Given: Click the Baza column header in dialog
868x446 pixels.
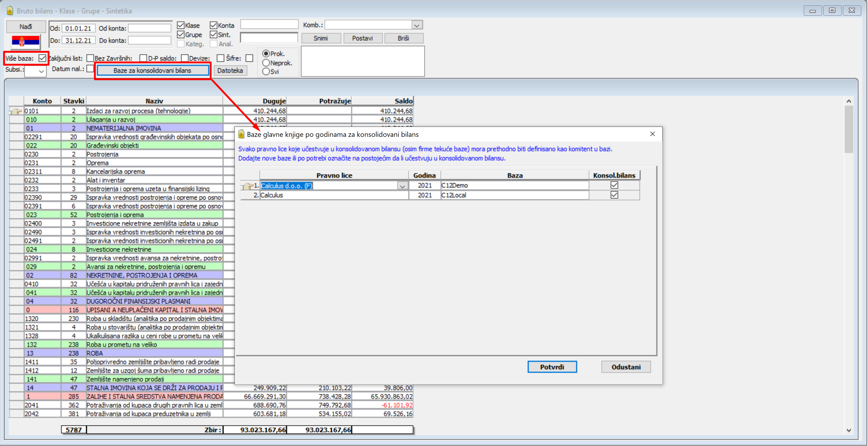Looking at the screenshot, I should [x=515, y=175].
